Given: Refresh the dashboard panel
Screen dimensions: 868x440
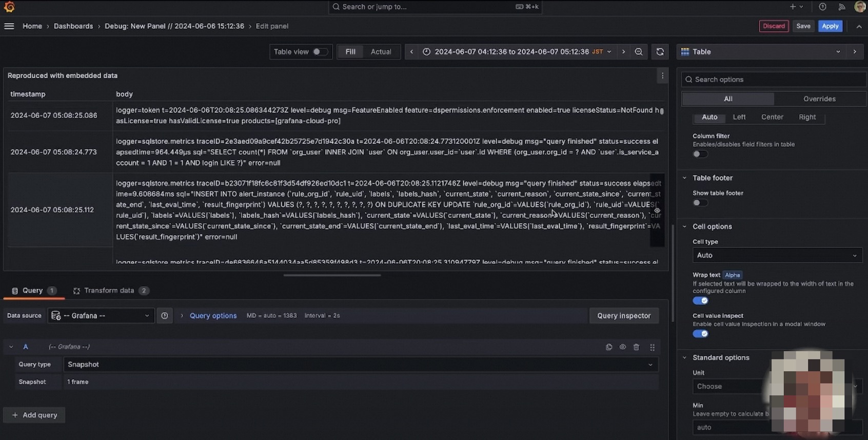Looking at the screenshot, I should click(660, 52).
